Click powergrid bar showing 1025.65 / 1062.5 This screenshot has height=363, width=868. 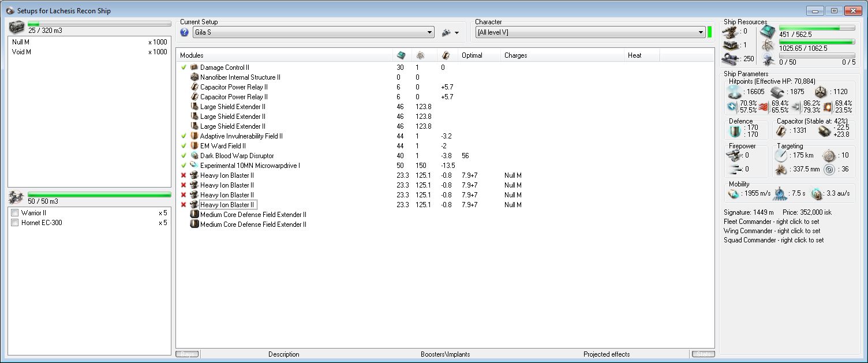(817, 42)
